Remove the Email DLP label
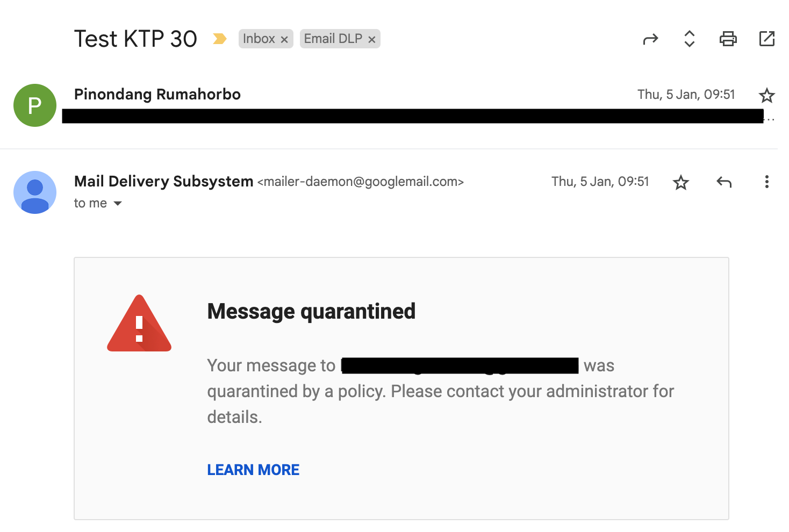Image resolution: width=789 pixels, height=532 pixels. point(371,39)
